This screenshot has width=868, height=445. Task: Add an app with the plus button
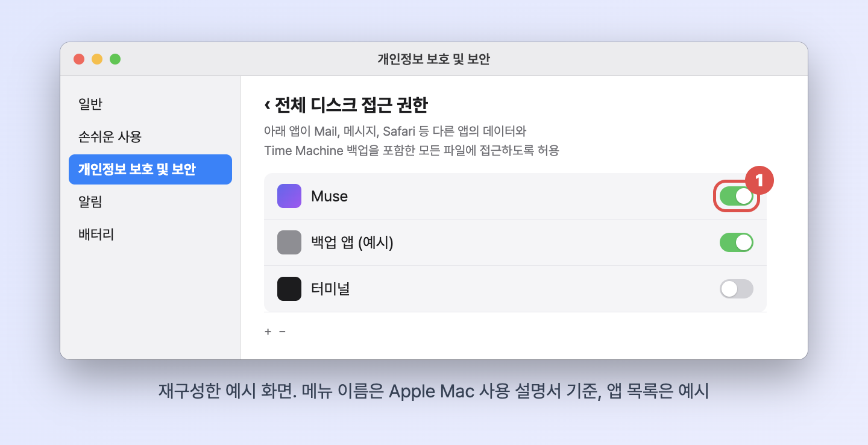[268, 332]
